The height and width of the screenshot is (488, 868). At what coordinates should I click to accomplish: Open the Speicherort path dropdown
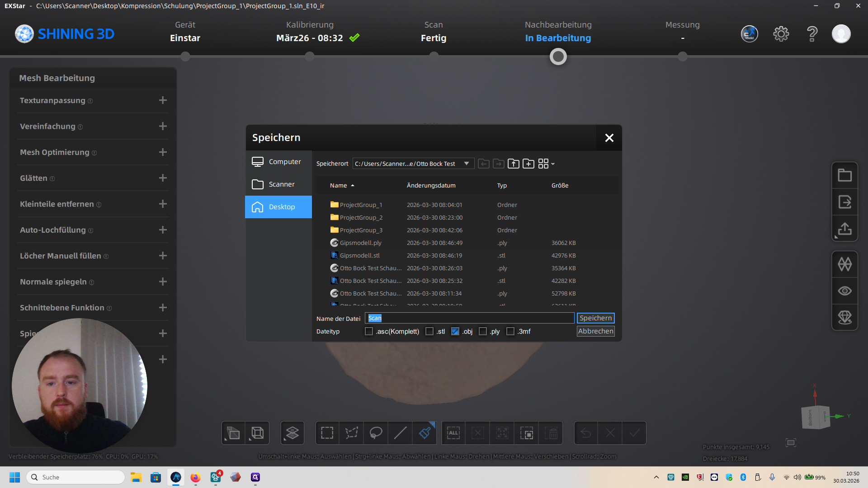pos(467,164)
